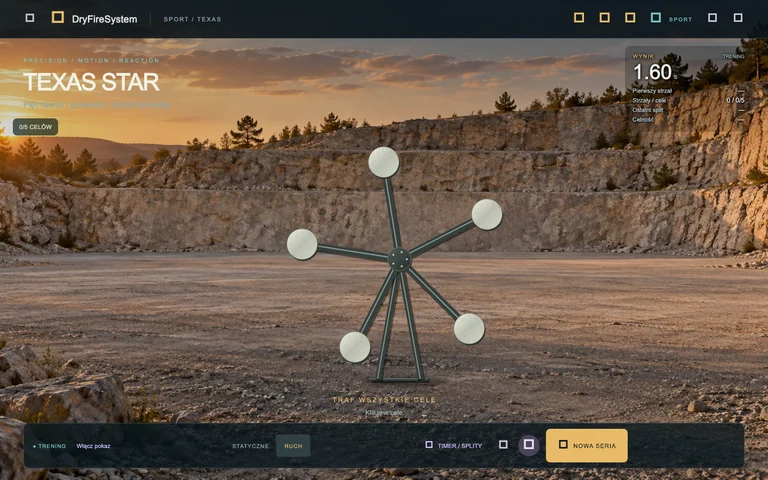
Task: Click the TRENING status in the bottom bar
Action: click(49, 446)
